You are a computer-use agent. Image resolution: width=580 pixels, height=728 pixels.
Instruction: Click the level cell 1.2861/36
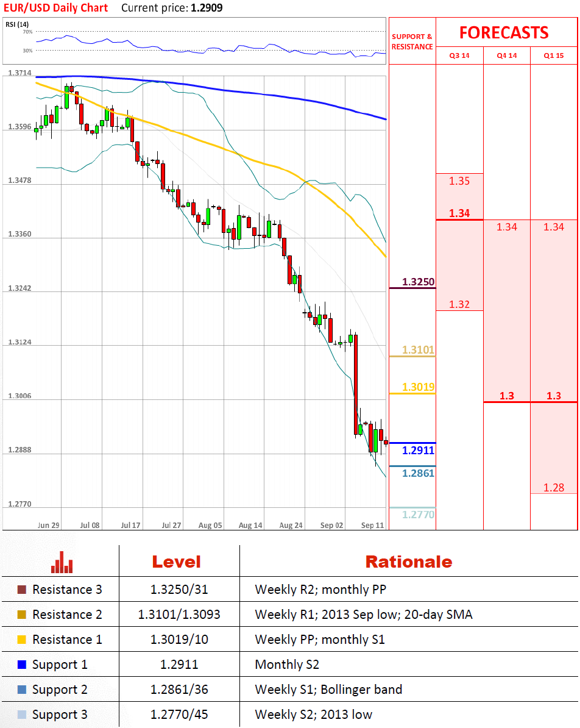click(x=179, y=690)
